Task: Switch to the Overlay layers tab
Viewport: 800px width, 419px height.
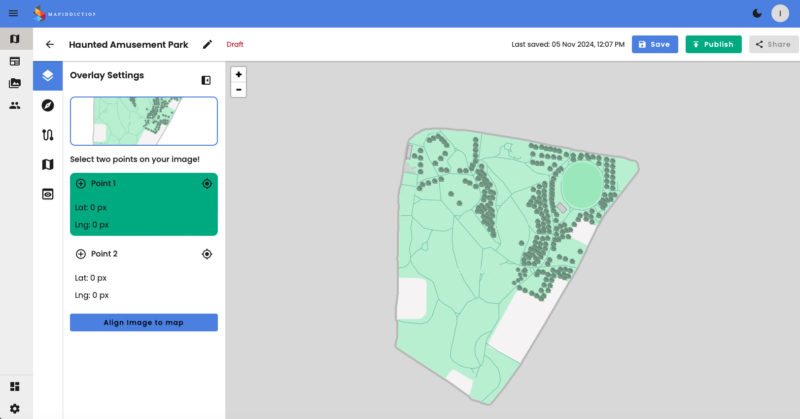Action: pos(47,76)
